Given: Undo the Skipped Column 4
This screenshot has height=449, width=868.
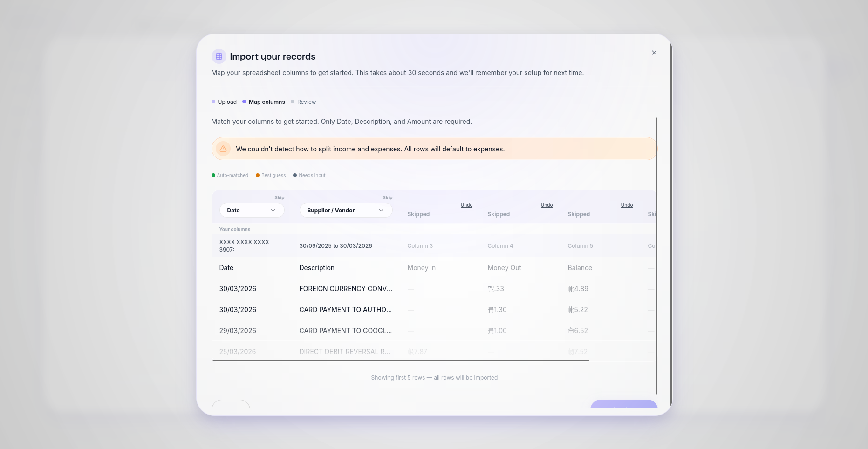Looking at the screenshot, I should [547, 205].
